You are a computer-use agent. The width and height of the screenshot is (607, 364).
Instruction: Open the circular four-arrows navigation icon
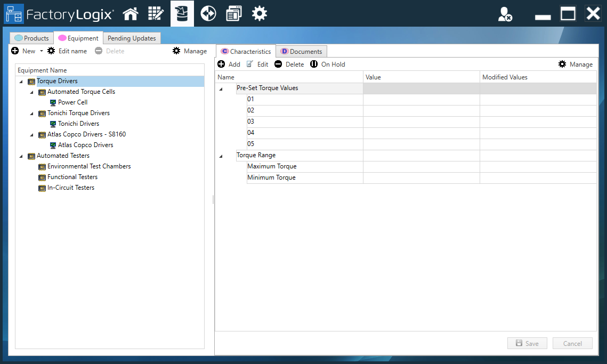point(208,14)
